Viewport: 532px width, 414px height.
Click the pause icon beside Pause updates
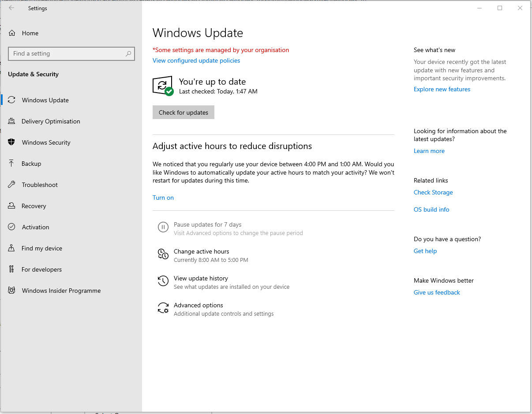coord(163,228)
